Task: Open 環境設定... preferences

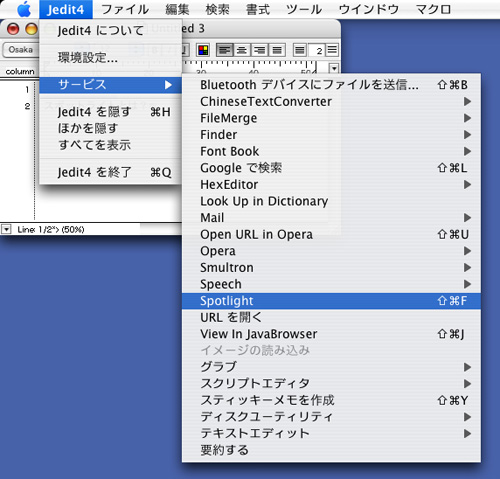Action: point(110,58)
